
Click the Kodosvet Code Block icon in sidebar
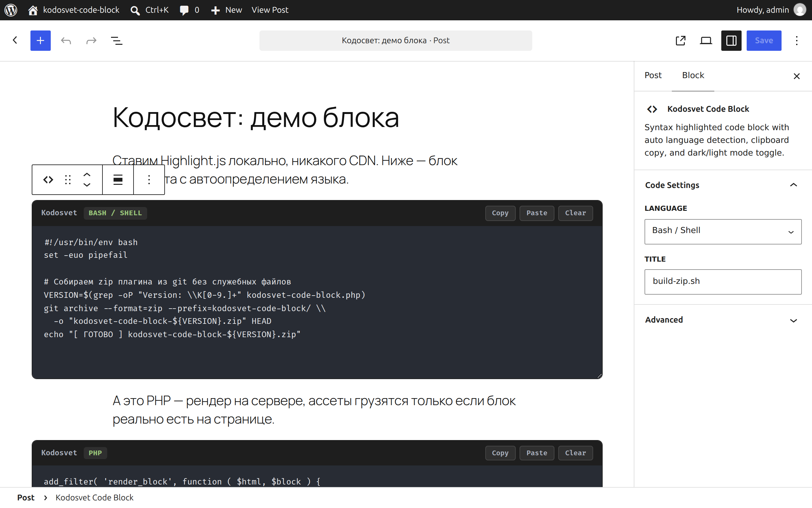click(652, 109)
